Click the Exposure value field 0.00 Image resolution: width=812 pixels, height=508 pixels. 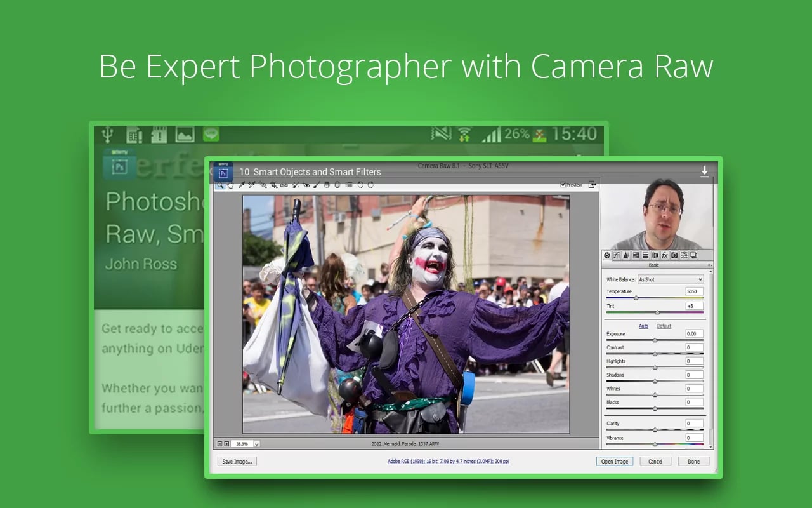coord(694,333)
